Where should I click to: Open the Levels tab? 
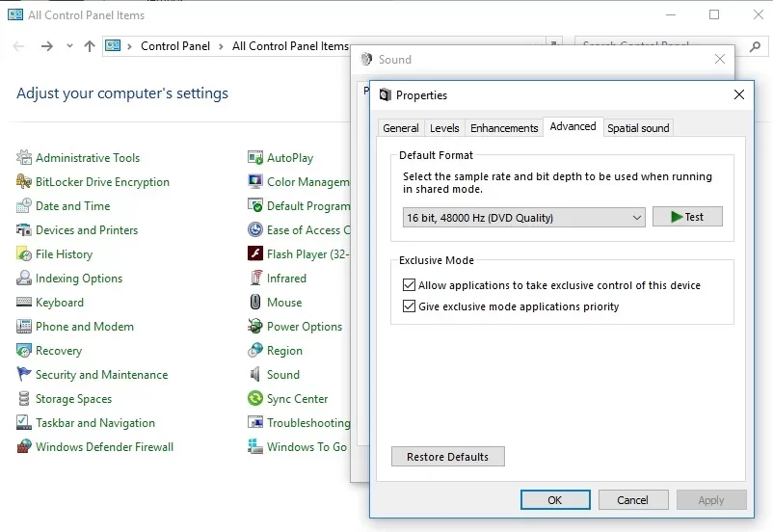[x=444, y=128]
